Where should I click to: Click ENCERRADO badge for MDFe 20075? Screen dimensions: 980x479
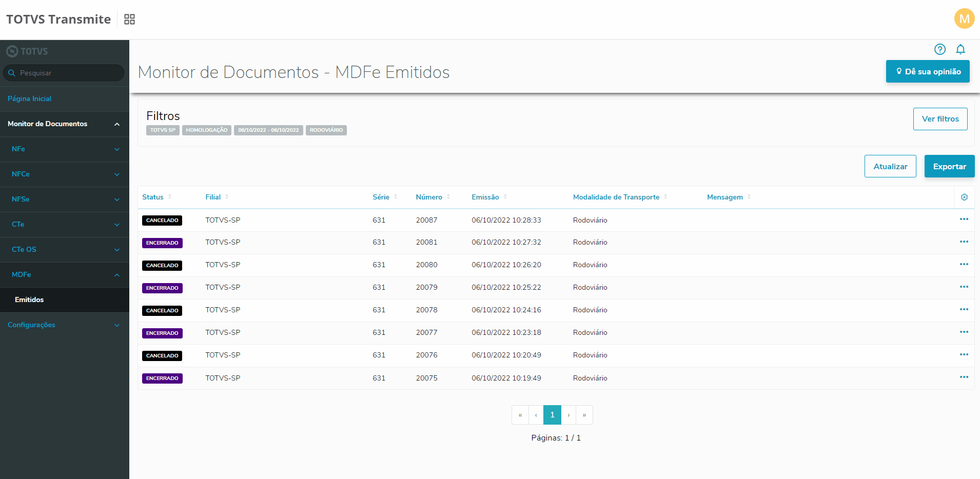[162, 378]
